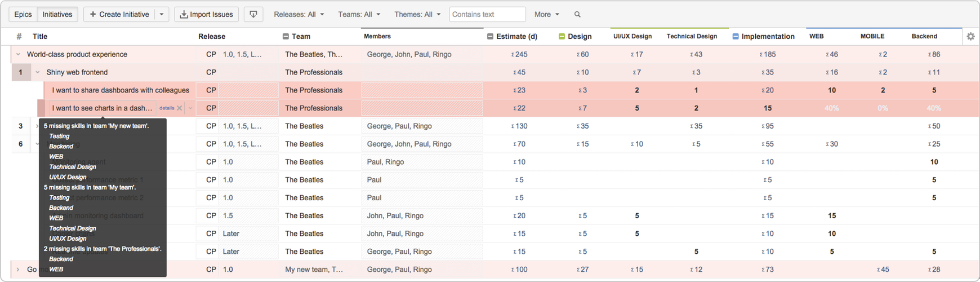Open the Themes: All filter dropdown
The width and height of the screenshot is (980, 282).
(417, 14)
